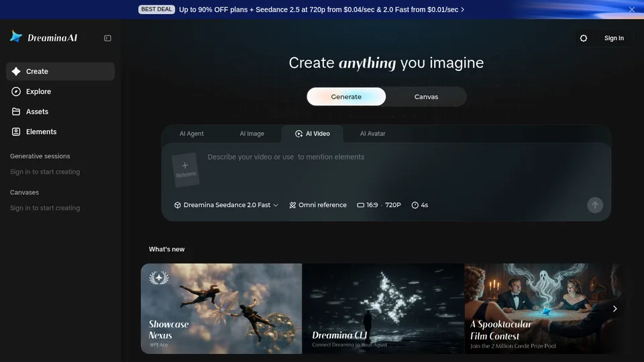The height and width of the screenshot is (362, 644).
Task: Open the Dreamina Seedance 2.0 Fast model dropdown
Action: (x=226, y=205)
